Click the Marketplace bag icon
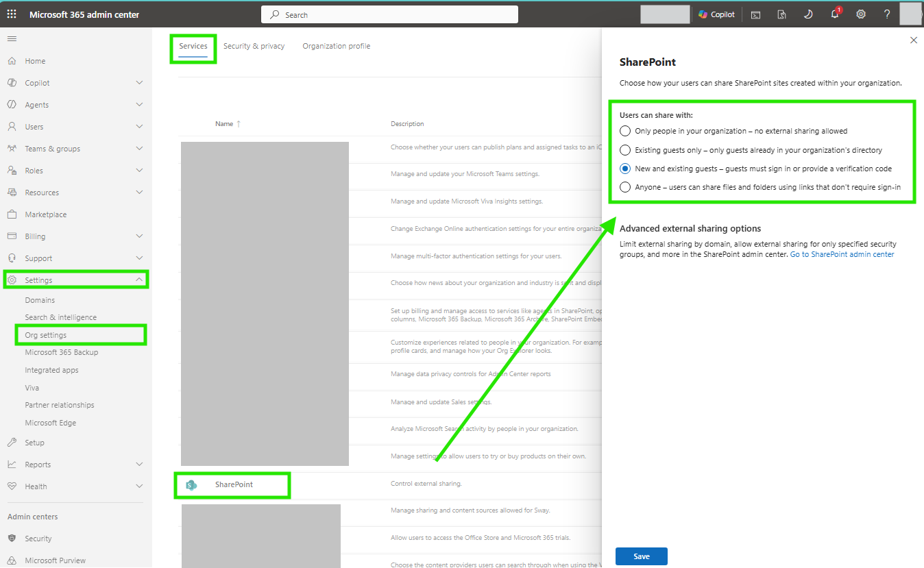924x568 pixels. [12, 214]
